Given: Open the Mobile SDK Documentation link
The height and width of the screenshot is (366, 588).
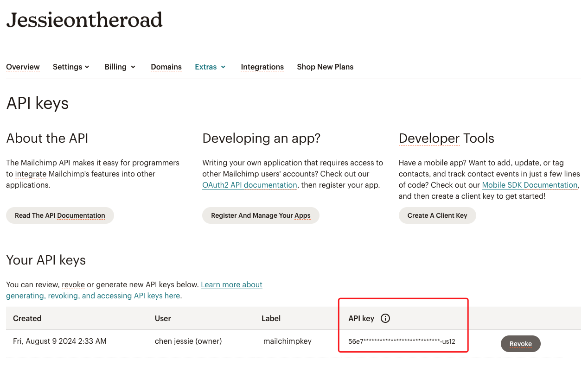Looking at the screenshot, I should point(530,185).
